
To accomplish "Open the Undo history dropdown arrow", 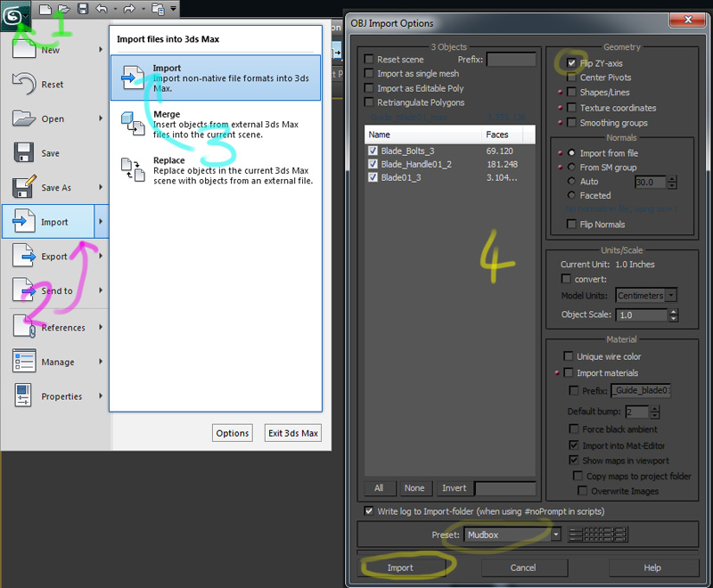I will click(x=116, y=9).
